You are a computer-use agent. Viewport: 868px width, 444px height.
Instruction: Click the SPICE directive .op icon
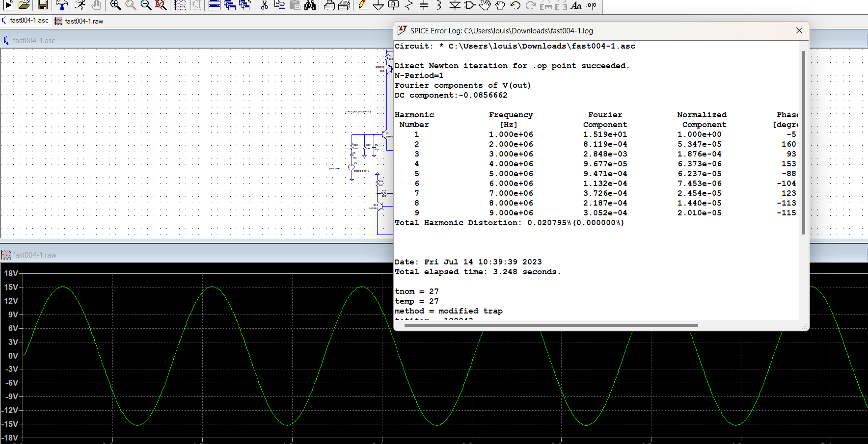[592, 5]
